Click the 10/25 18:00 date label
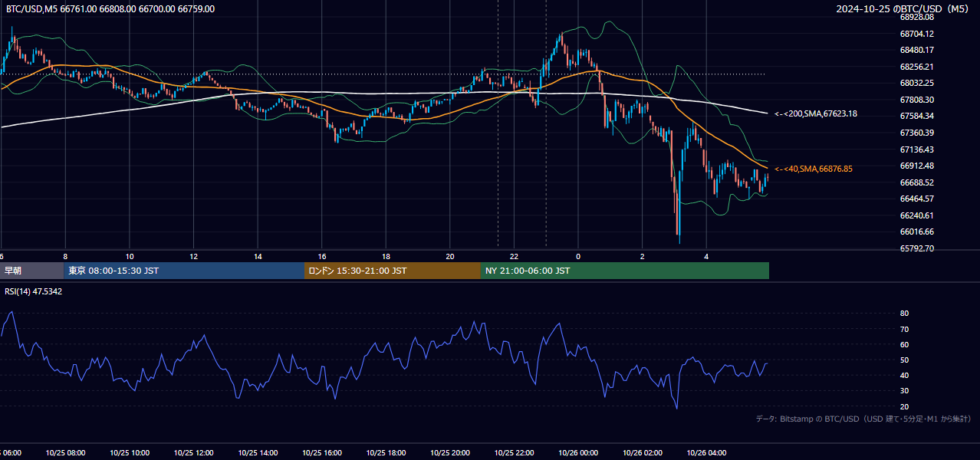 [386, 453]
